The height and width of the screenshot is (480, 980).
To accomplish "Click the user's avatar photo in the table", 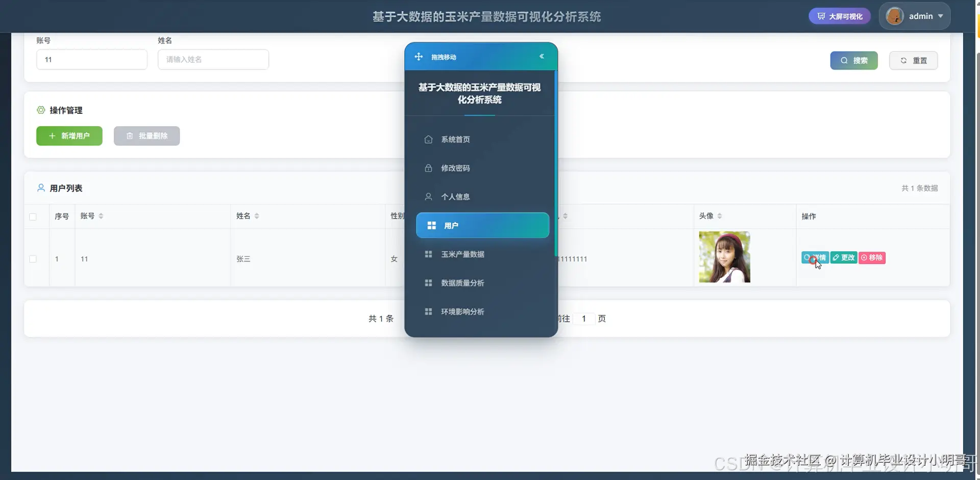I will tap(724, 257).
